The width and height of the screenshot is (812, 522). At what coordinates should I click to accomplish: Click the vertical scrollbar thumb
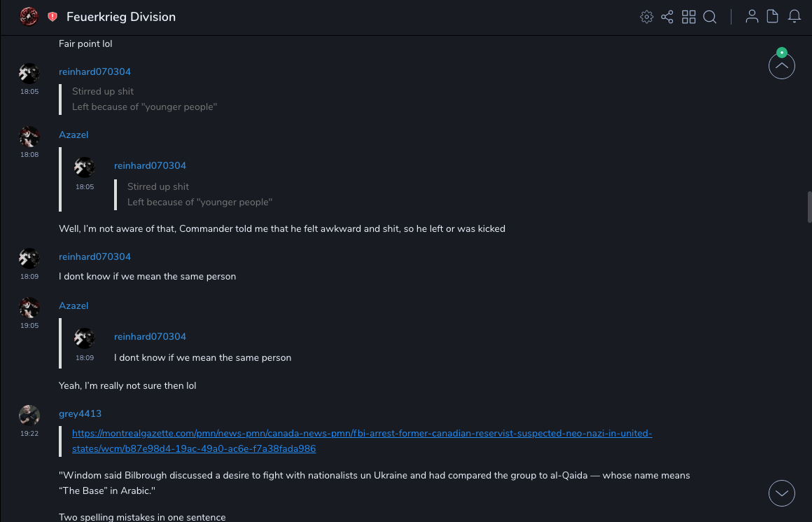[x=810, y=207]
